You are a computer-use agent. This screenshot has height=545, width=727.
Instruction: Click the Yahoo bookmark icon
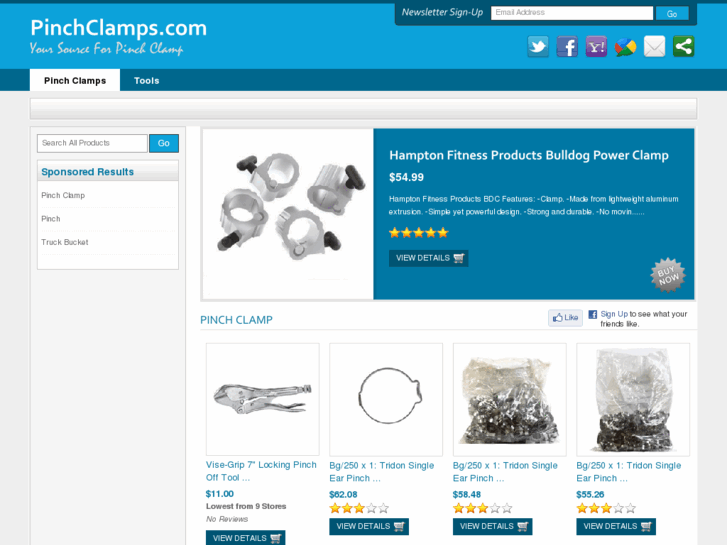pyautogui.click(x=596, y=46)
